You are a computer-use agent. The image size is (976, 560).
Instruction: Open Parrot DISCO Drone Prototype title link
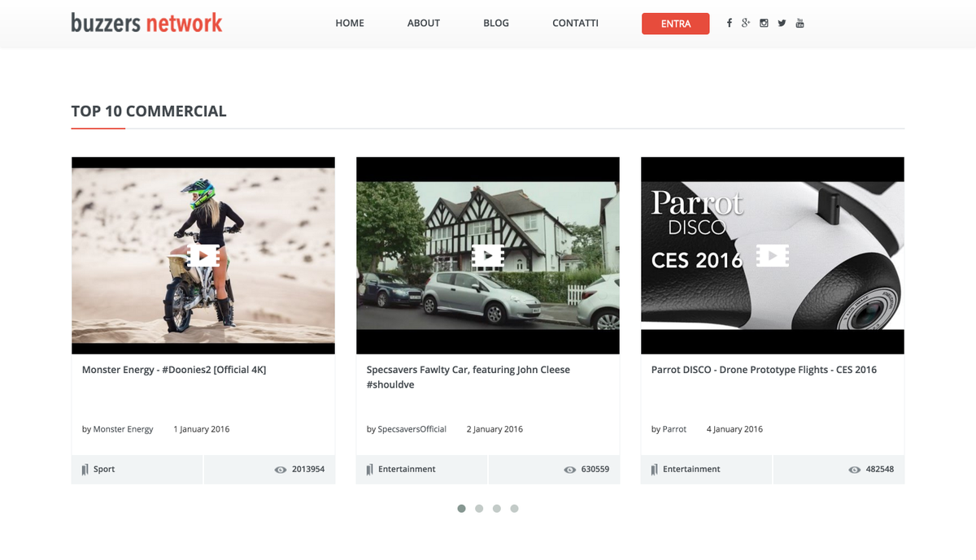[764, 370]
